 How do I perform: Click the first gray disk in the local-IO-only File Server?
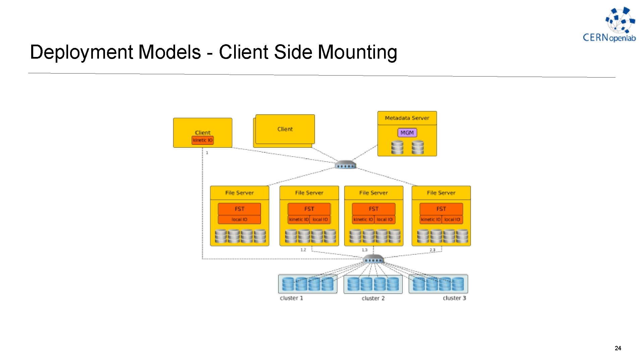[221, 236]
